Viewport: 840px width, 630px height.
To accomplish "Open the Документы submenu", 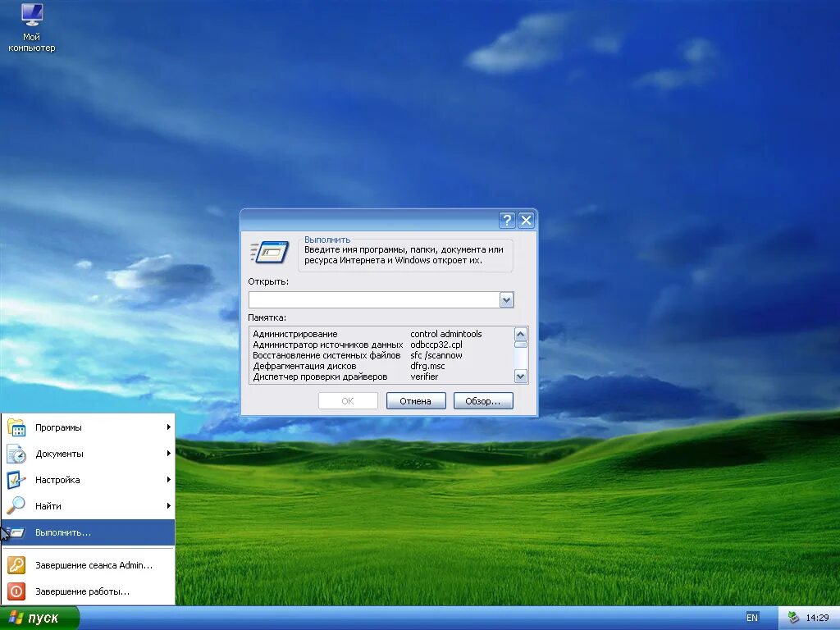I will point(89,454).
